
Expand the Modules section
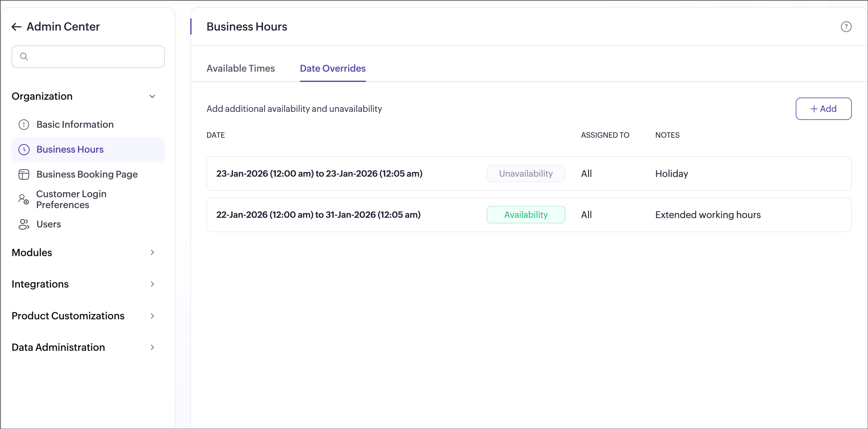coord(152,252)
